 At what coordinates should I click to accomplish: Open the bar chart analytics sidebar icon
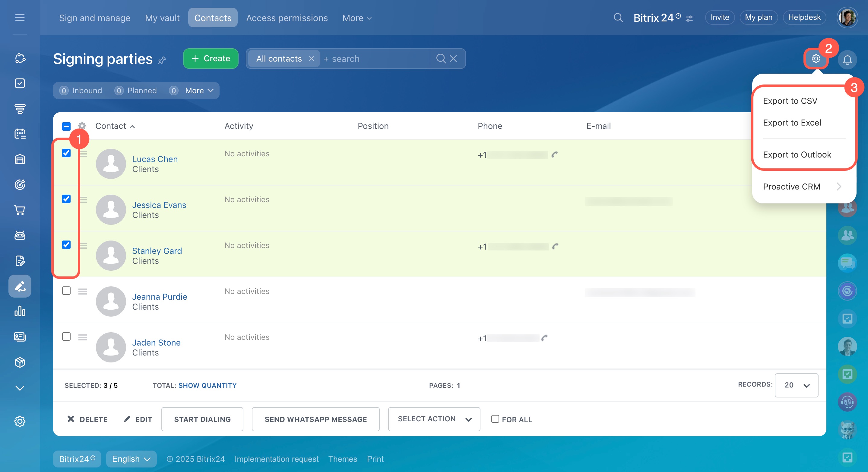click(20, 311)
